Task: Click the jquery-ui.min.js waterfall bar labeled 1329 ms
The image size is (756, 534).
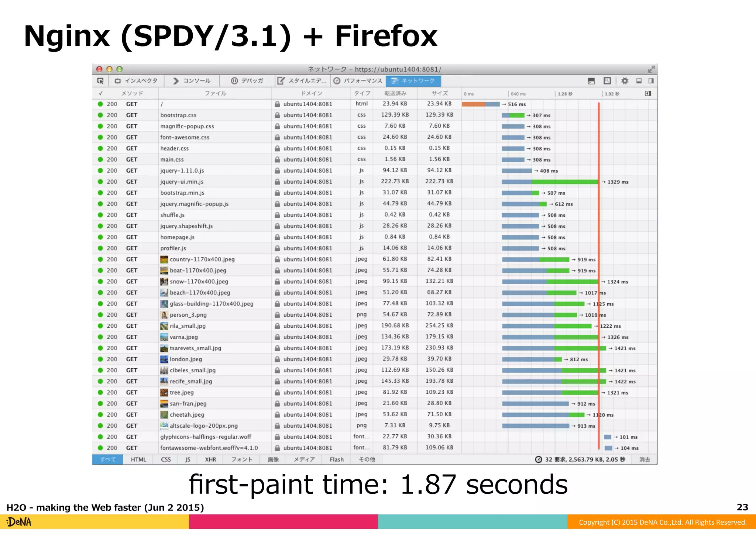Action: [550, 182]
